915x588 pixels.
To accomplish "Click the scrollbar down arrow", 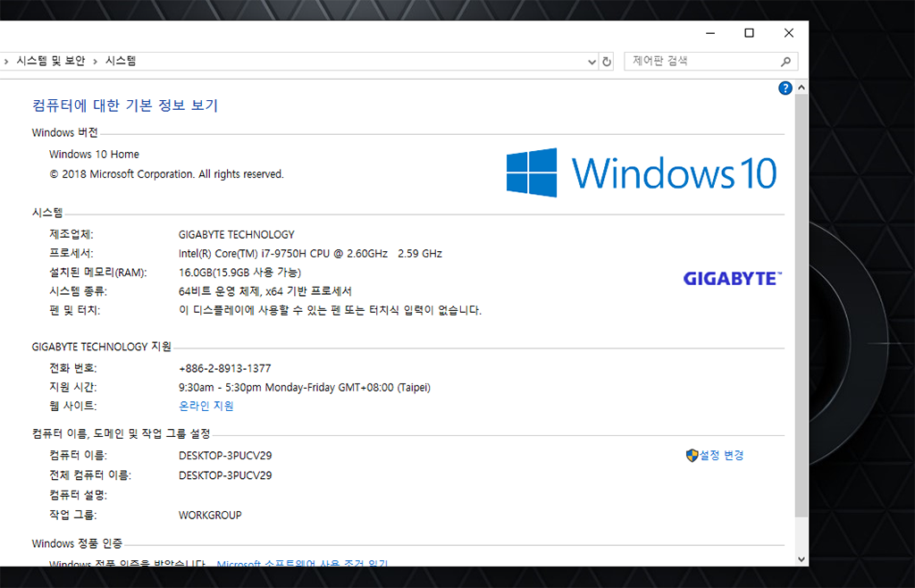I will [802, 559].
